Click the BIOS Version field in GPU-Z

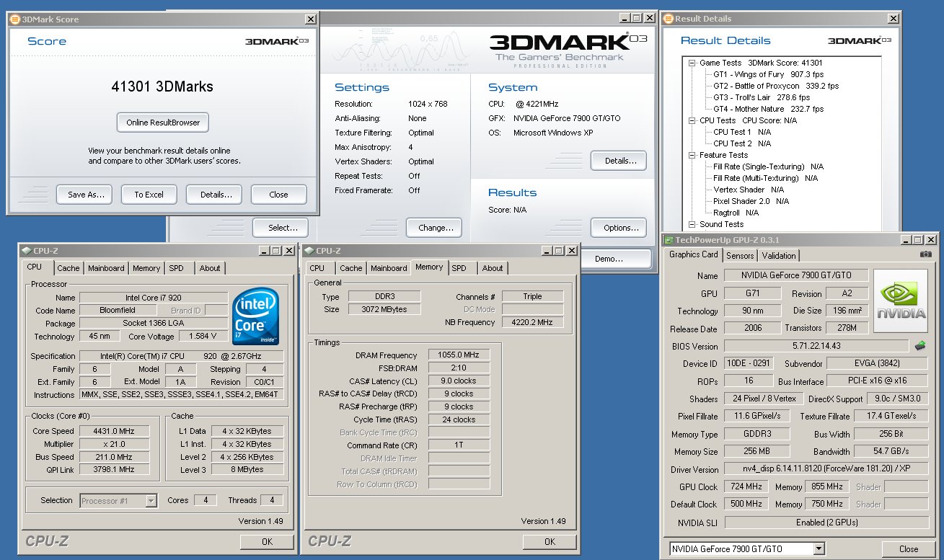click(x=816, y=346)
